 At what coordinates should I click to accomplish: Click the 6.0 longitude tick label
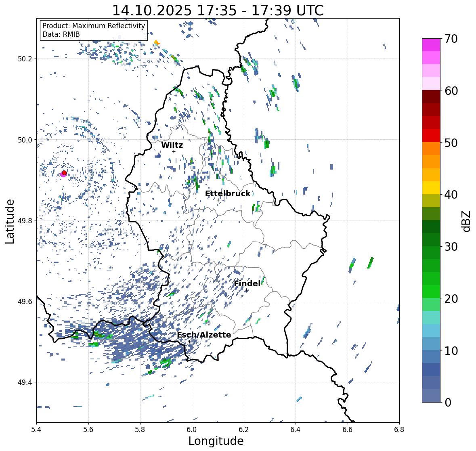[x=192, y=429]
